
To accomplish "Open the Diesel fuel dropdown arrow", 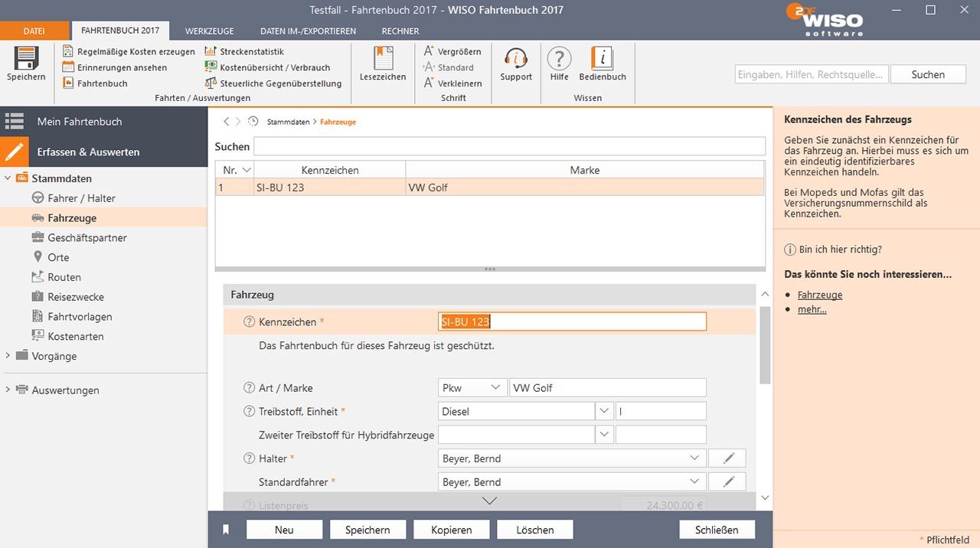I will [x=604, y=412].
